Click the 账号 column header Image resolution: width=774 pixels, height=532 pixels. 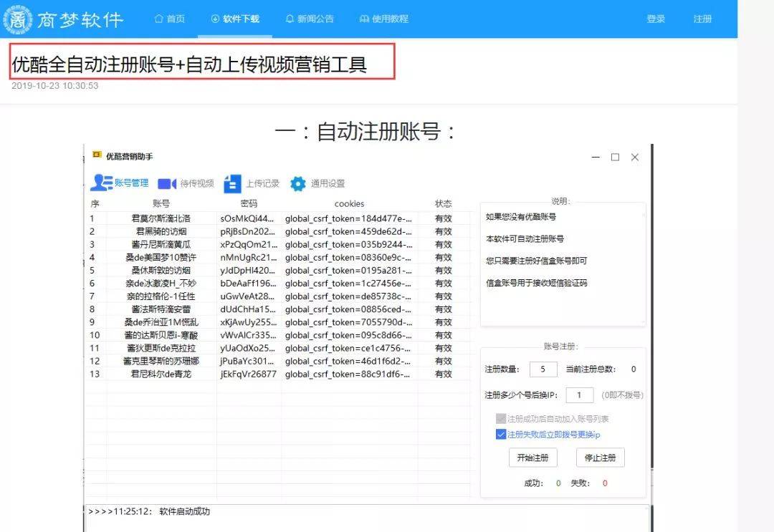click(x=161, y=203)
